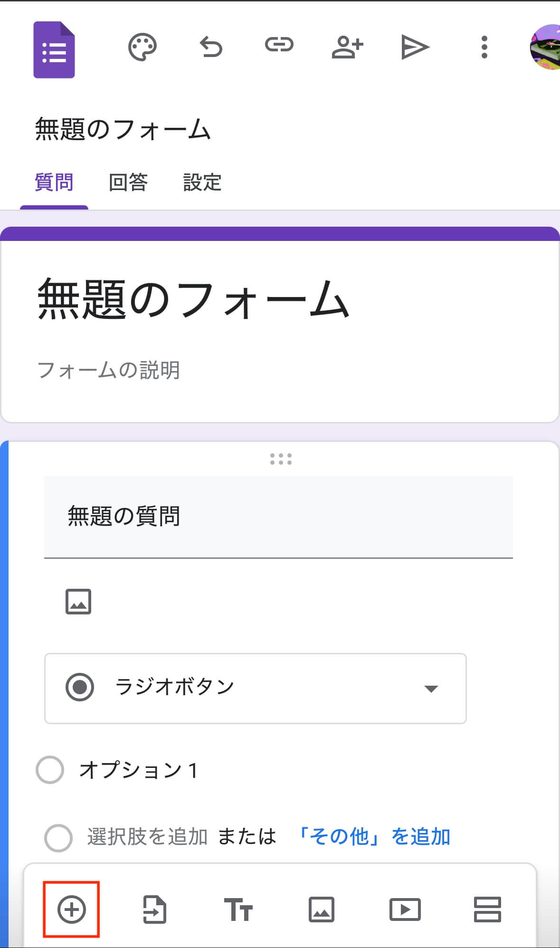Click the add question plus icon
This screenshot has width=560, height=948.
pos(71,910)
